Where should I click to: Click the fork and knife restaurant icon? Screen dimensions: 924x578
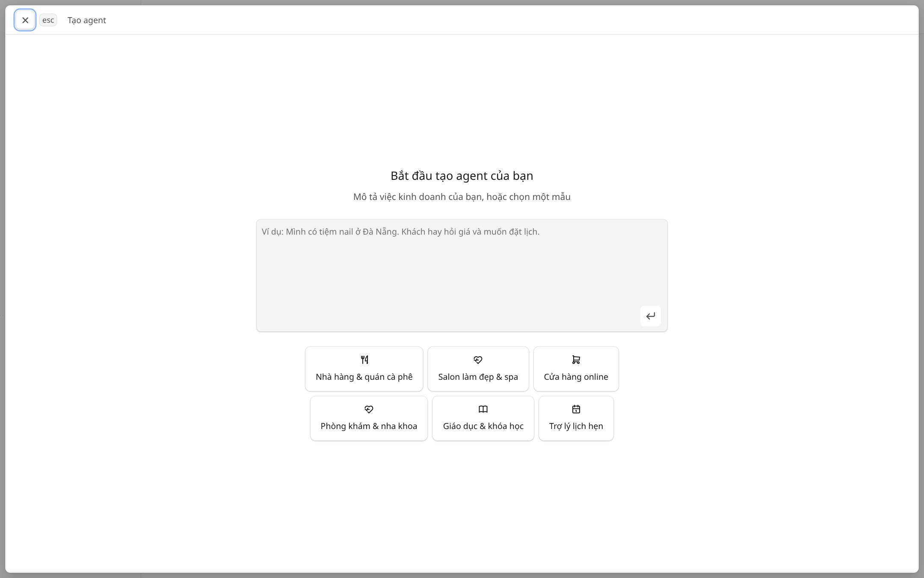click(x=364, y=360)
